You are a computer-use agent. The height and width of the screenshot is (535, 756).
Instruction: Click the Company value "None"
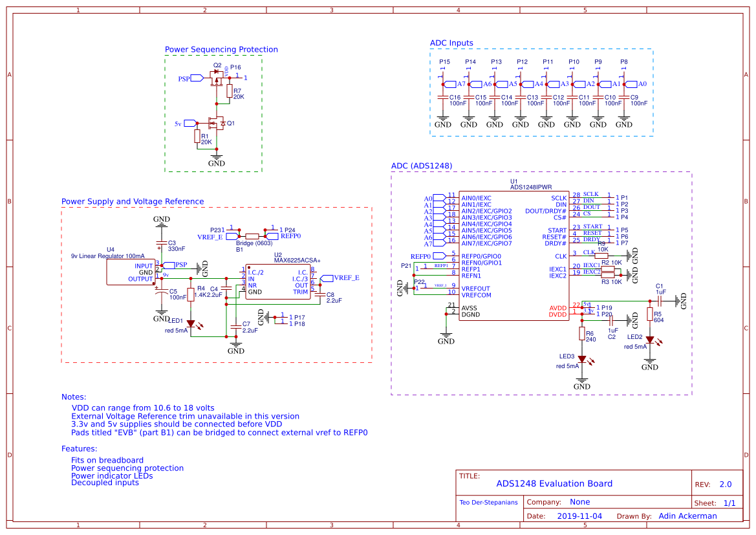point(580,502)
